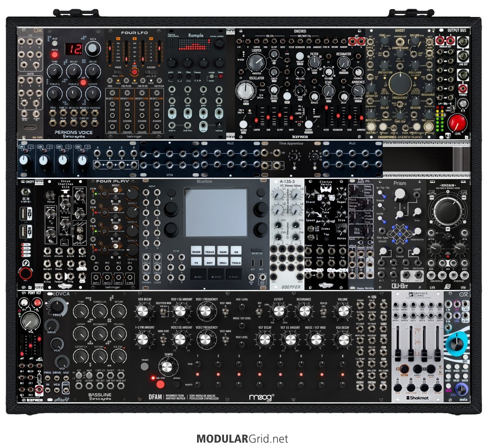Flip the Four LFO MODE switch
Image resolution: width=485 pixels, height=448 pixels.
coord(118,72)
